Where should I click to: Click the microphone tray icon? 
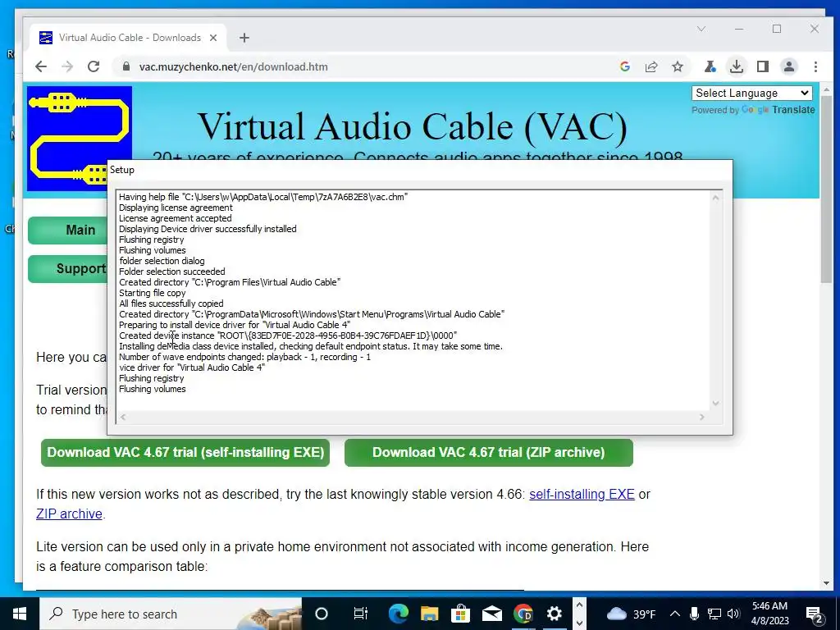694,614
